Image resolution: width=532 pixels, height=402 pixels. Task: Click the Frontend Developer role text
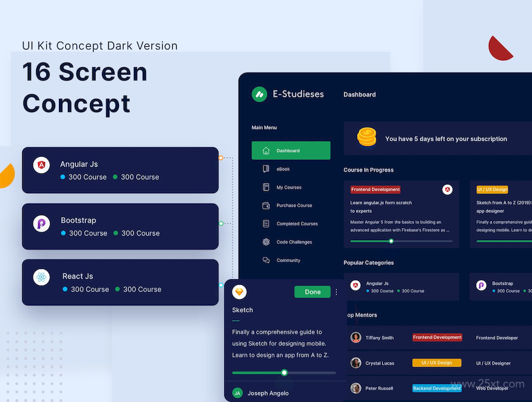pos(497,337)
